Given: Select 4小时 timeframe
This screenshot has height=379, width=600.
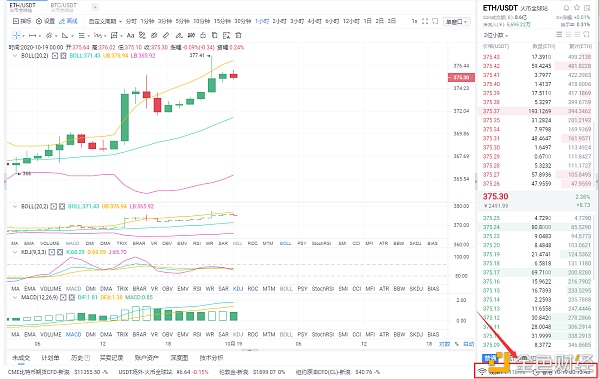Looking at the screenshot, I should click(314, 21).
